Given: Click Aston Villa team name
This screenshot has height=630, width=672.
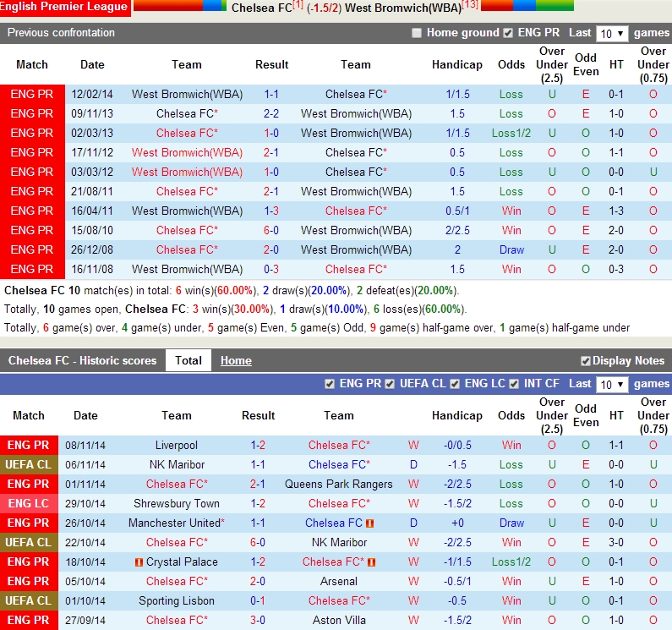Looking at the screenshot, I should click(339, 620).
